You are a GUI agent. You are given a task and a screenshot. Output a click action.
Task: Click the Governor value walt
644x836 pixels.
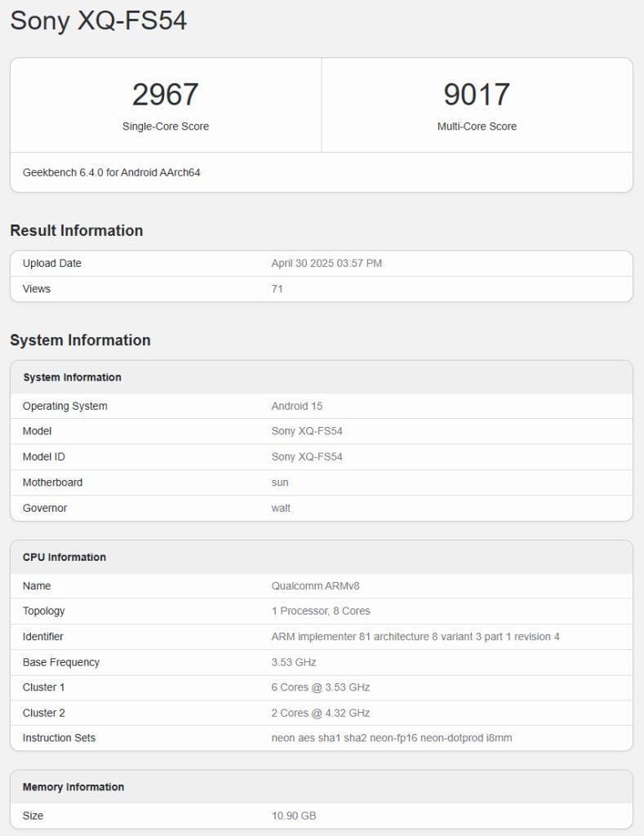pyautogui.click(x=281, y=508)
